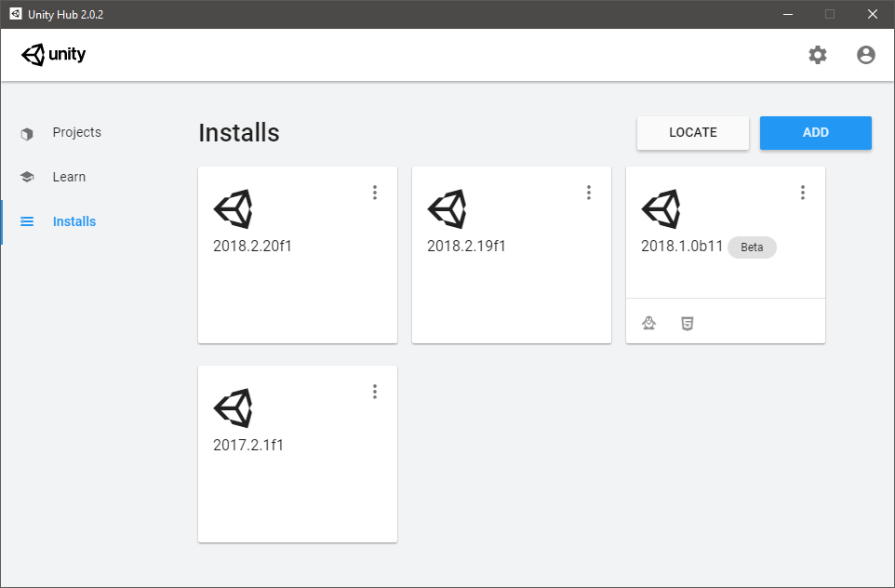This screenshot has width=895, height=588.
Task: Open options menu for 2018.2.19f1
Action: click(589, 193)
